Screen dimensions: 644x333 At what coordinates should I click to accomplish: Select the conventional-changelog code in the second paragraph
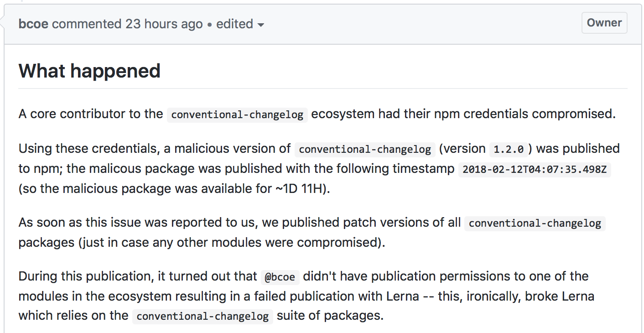click(364, 149)
